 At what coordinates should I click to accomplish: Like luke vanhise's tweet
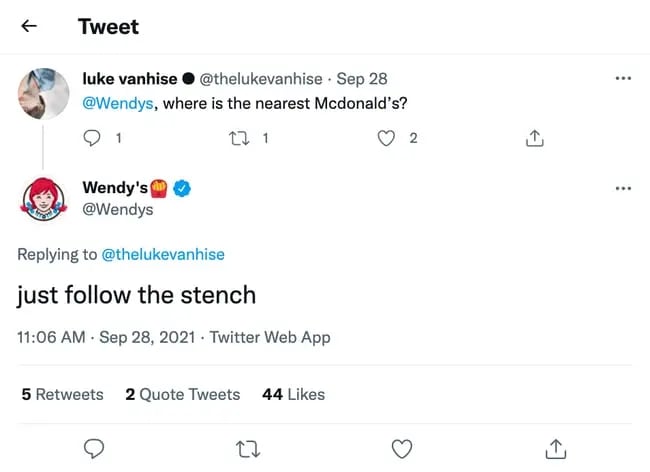coord(386,139)
